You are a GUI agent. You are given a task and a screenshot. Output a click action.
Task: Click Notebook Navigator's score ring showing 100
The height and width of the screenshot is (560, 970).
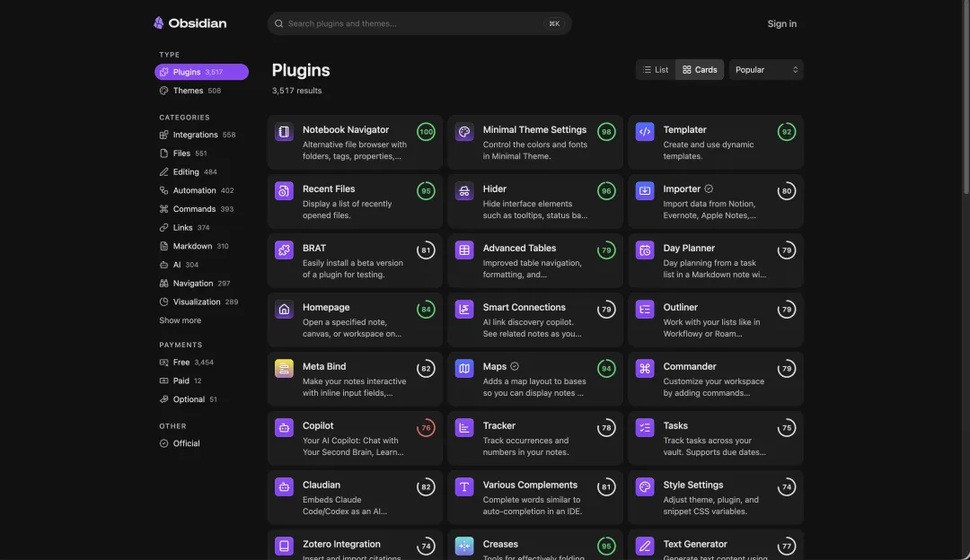(426, 132)
